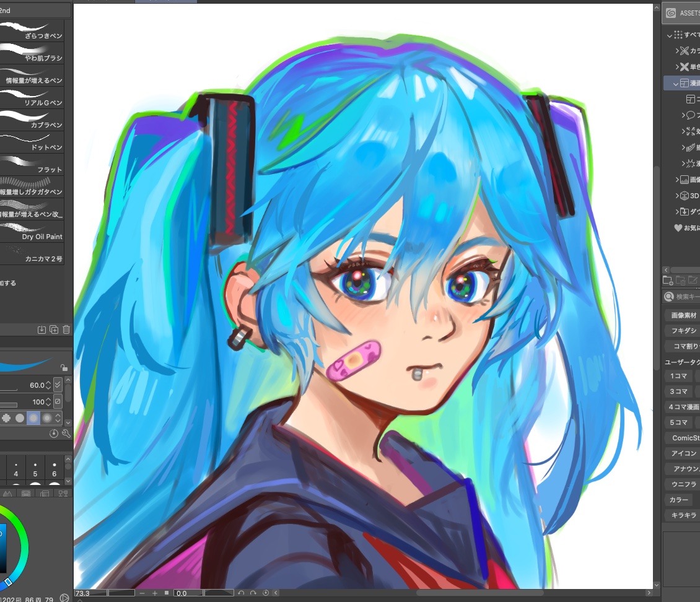The width and height of the screenshot is (700, 602).
Task: Open brush size dynamics button beside 60.0
Action: 58,385
